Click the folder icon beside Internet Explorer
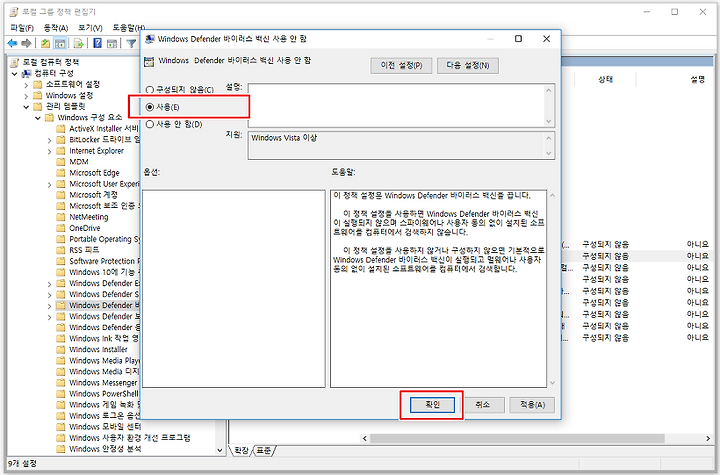Viewport: 720px width, 475px height. pos(61,151)
